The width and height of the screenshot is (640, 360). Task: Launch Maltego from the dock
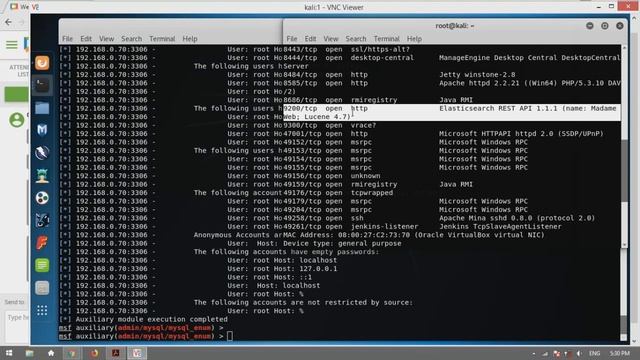42,198
